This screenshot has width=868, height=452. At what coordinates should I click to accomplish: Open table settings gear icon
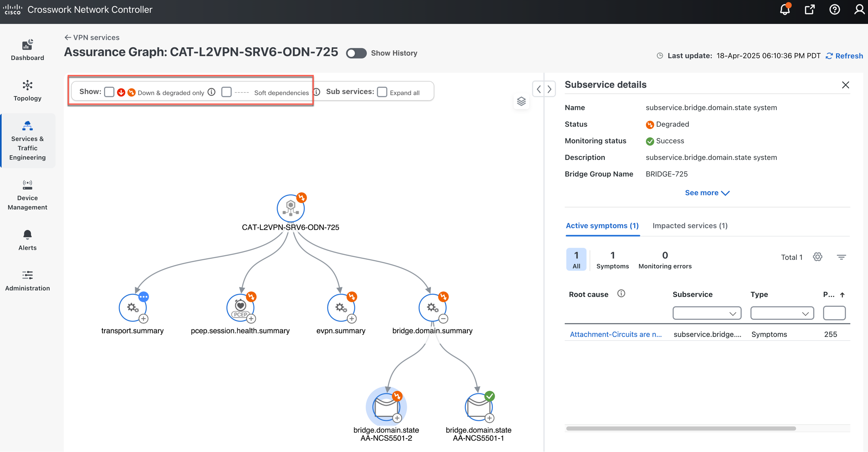pos(818,257)
